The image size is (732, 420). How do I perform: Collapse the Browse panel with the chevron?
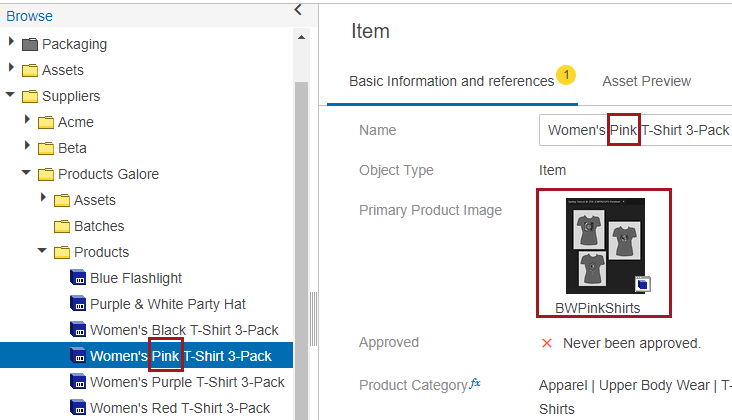(297, 10)
